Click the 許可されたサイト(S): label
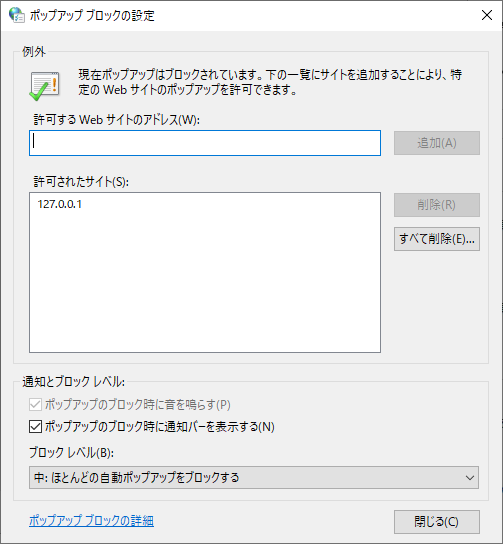 point(81,181)
